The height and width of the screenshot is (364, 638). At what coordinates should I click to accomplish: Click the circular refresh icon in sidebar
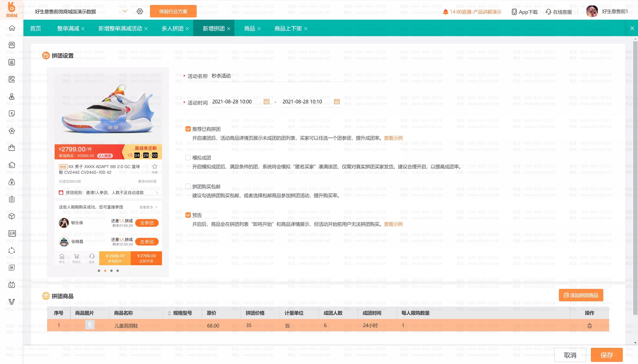[12, 250]
